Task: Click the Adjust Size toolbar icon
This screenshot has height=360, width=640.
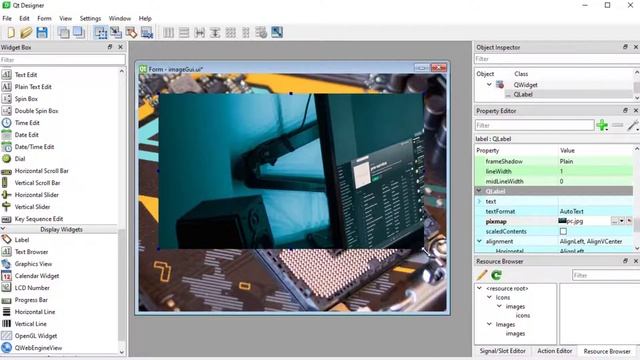Action: (x=277, y=32)
